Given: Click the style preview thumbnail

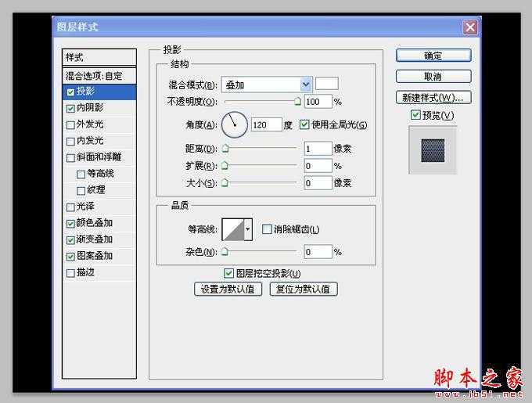Looking at the screenshot, I should [x=433, y=150].
